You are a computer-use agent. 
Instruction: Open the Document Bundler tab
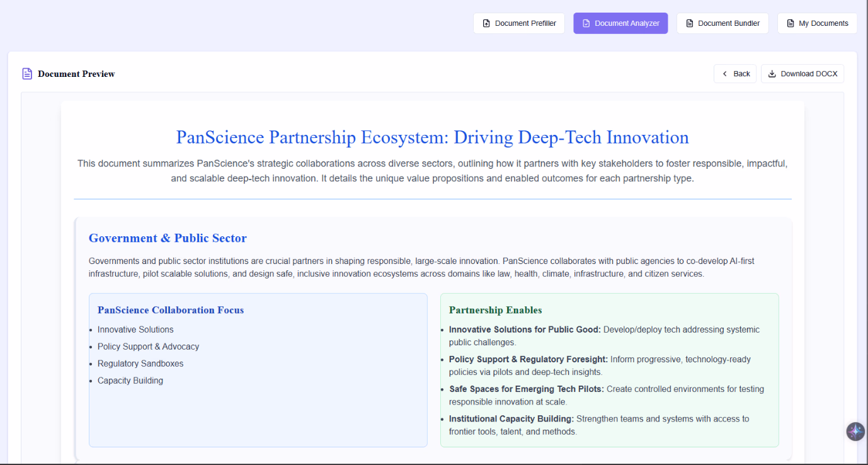(722, 23)
